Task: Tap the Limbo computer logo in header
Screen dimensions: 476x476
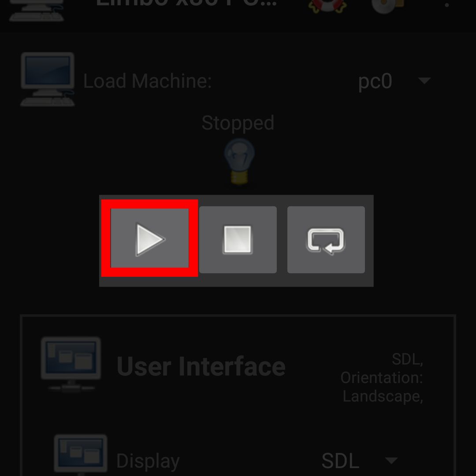Action: (x=37, y=10)
